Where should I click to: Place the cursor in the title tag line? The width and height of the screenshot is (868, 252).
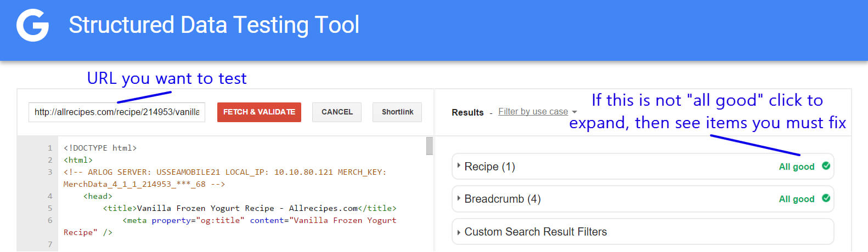point(249,208)
